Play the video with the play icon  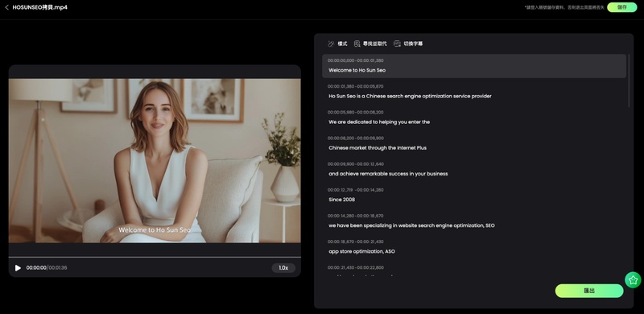18,268
